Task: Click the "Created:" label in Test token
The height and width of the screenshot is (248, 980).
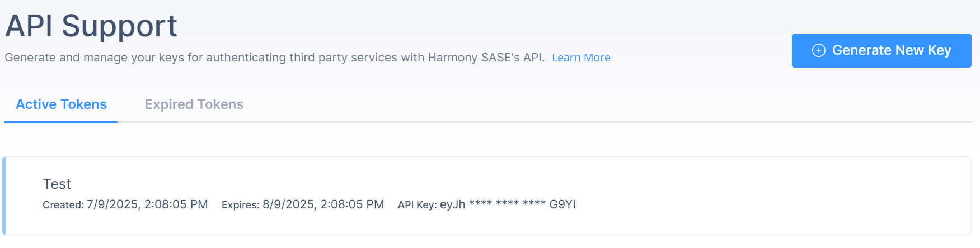Action: pos(63,205)
